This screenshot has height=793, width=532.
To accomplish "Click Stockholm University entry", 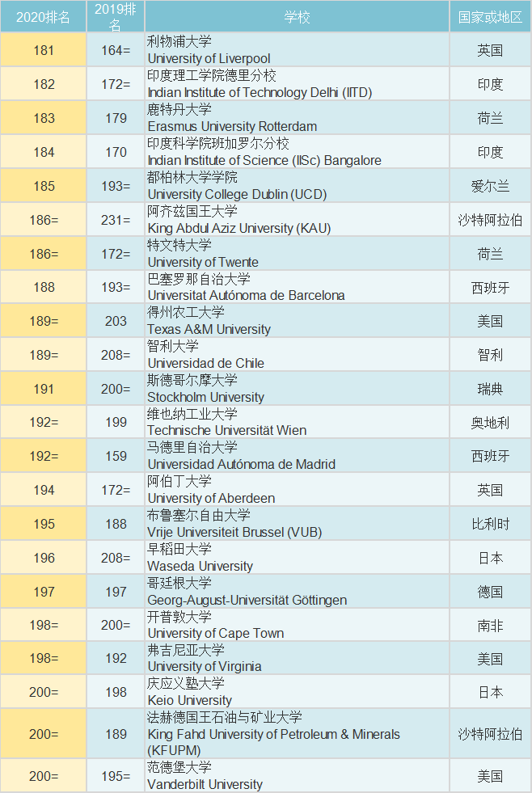I will coord(206,397).
